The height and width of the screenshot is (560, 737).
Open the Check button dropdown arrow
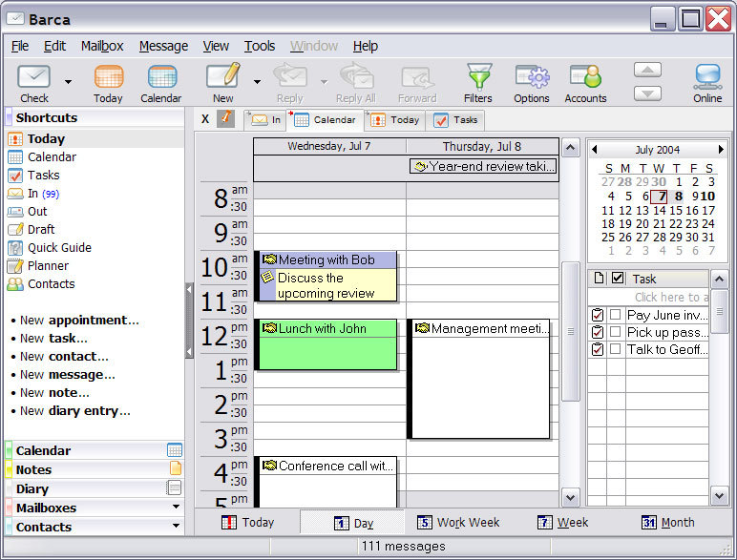68,82
